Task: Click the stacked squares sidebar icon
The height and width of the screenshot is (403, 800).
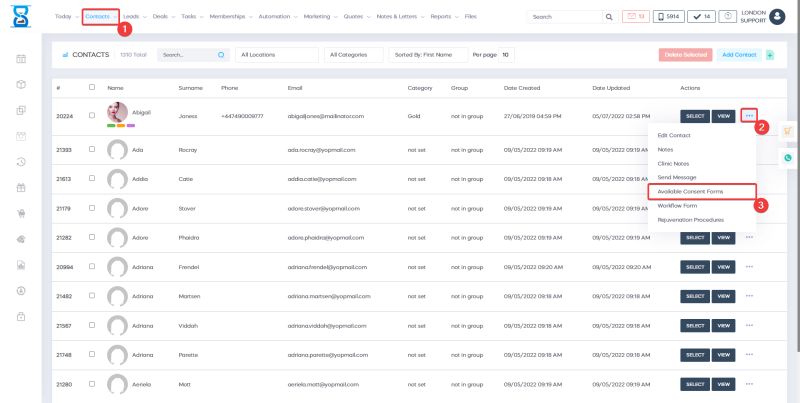Action: pos(21,110)
